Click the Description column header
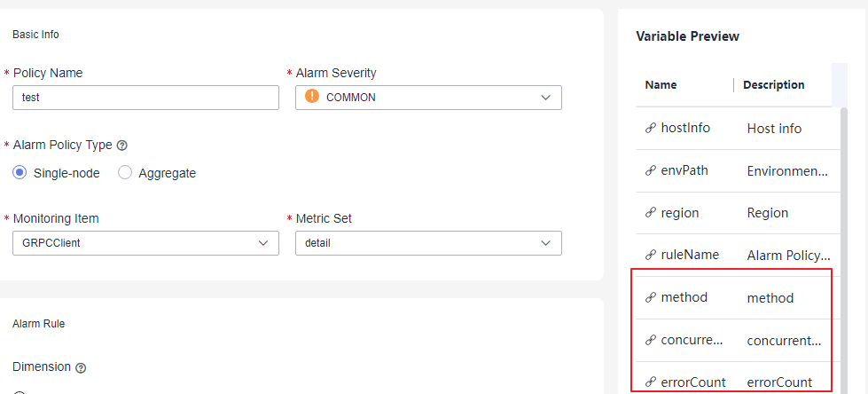 coord(774,85)
